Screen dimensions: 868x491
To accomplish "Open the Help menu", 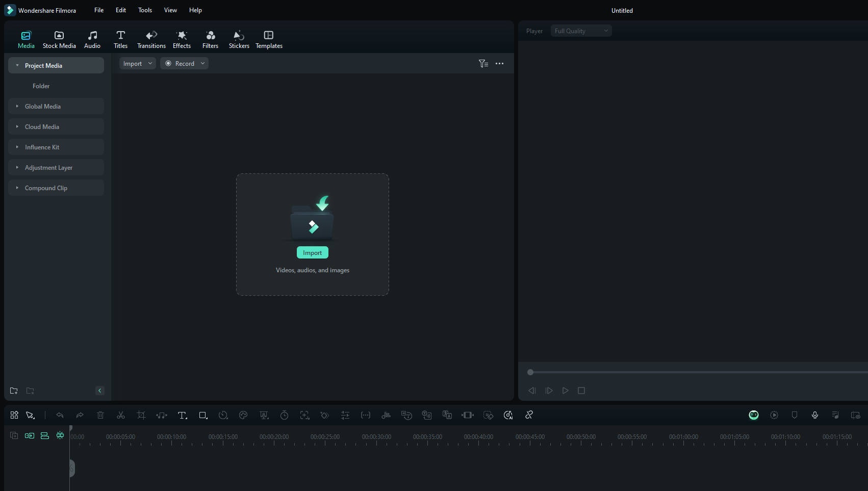I will (x=195, y=10).
